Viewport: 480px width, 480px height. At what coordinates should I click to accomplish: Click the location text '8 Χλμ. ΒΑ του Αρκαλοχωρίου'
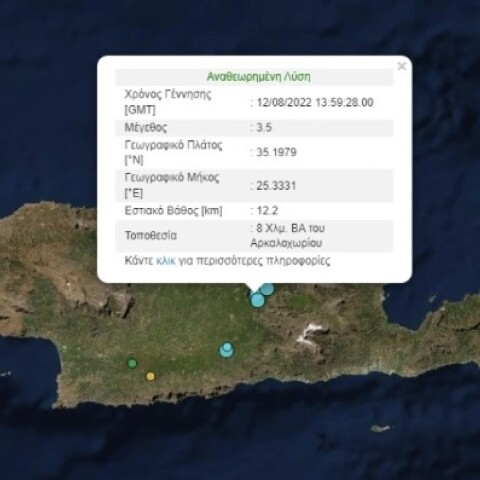click(287, 235)
